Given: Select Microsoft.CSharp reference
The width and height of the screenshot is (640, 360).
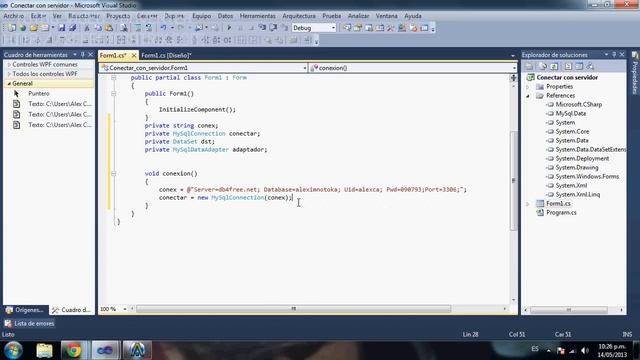Looking at the screenshot, I should (x=578, y=104).
